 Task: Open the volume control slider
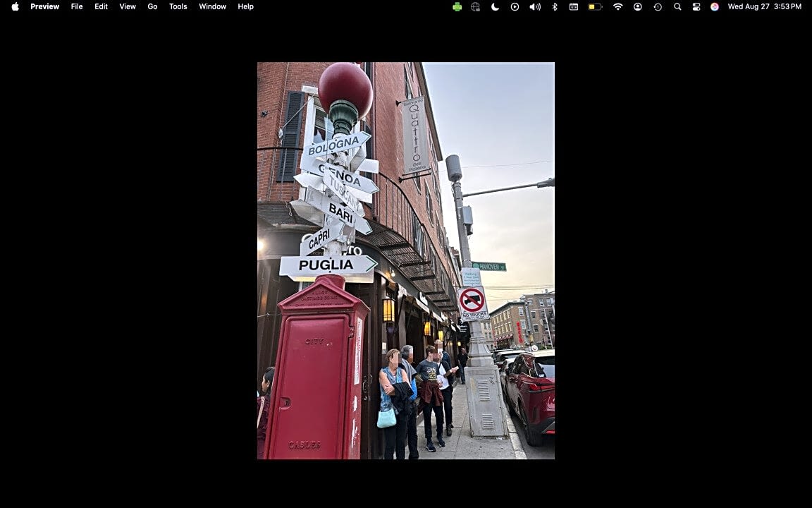coord(534,6)
